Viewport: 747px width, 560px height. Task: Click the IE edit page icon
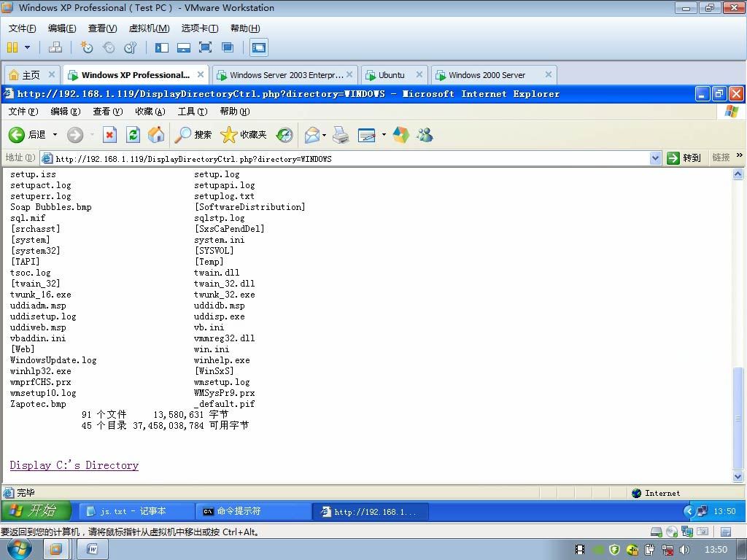tap(367, 135)
